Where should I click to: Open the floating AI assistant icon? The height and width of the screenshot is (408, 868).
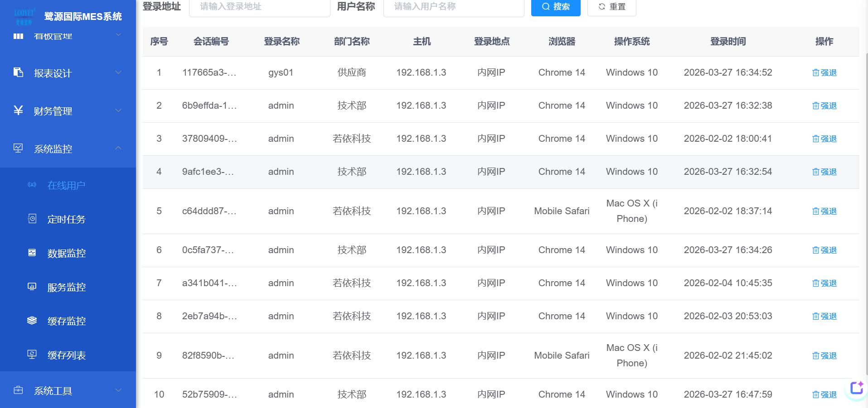(x=856, y=388)
